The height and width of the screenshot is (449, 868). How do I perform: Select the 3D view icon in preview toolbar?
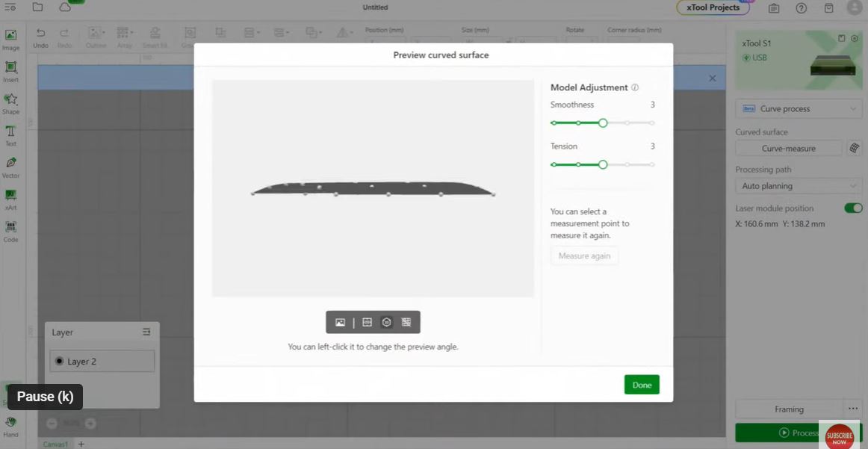point(386,322)
